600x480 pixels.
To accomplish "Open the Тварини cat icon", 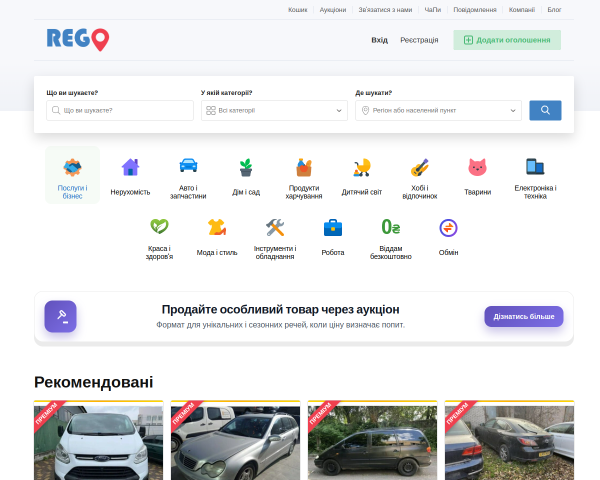I will [478, 167].
